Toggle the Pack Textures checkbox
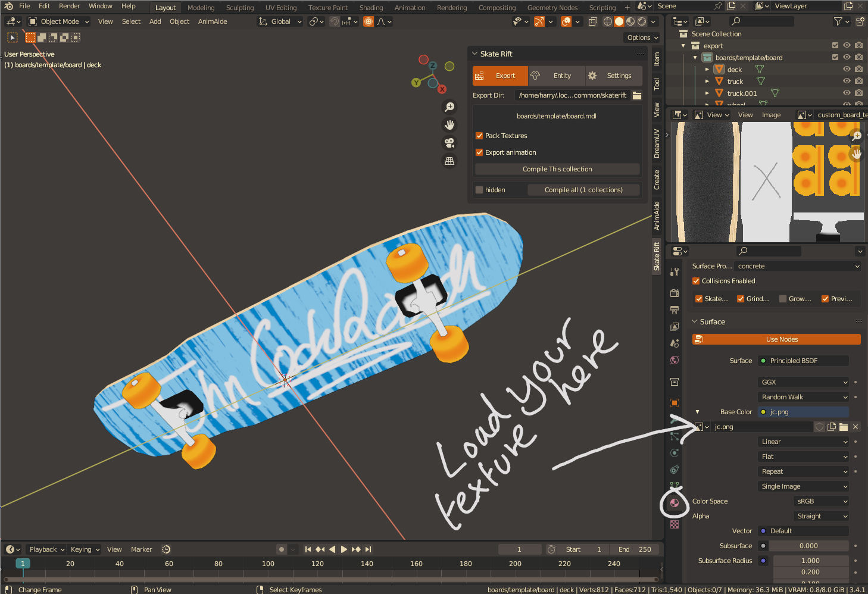 pos(479,136)
